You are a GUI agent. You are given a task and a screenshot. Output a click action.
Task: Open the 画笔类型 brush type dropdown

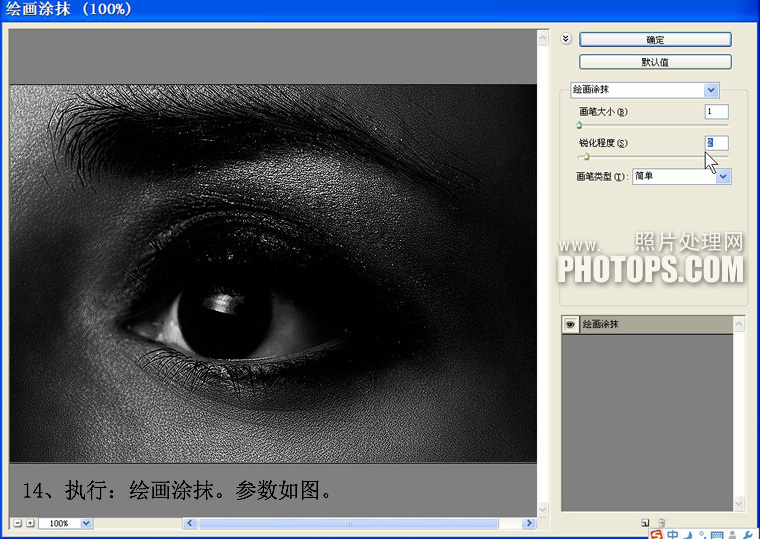[x=682, y=176]
